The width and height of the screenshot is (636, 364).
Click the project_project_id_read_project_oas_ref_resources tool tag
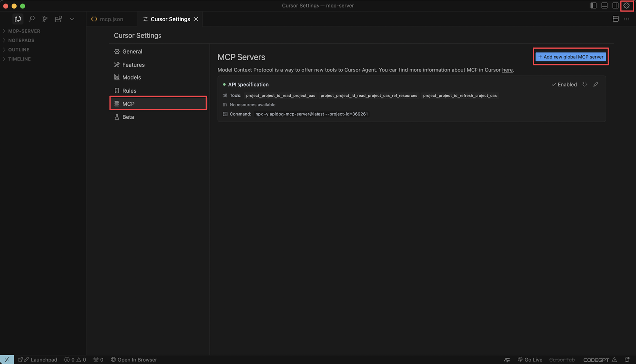pyautogui.click(x=369, y=95)
